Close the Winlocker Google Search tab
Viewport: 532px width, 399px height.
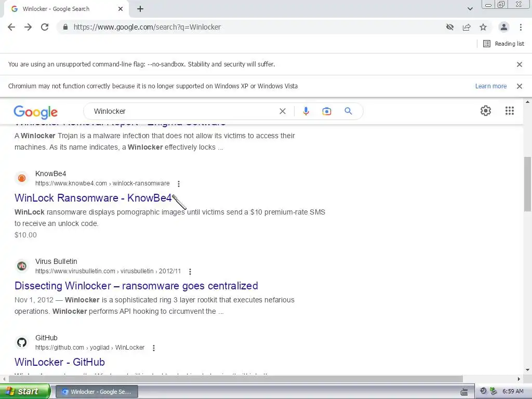point(121,9)
